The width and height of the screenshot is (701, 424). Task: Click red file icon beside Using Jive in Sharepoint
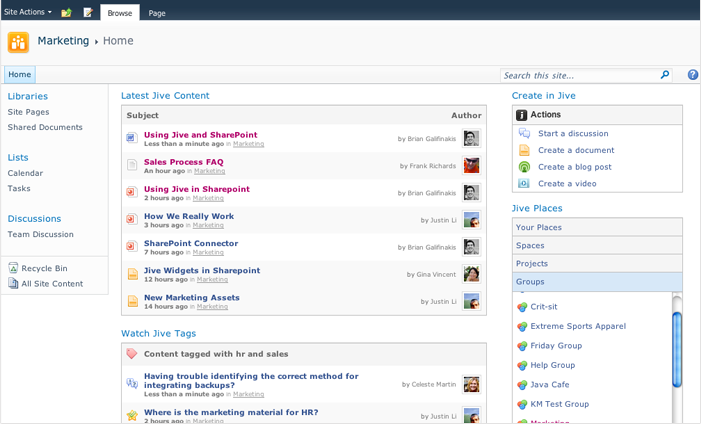131,192
